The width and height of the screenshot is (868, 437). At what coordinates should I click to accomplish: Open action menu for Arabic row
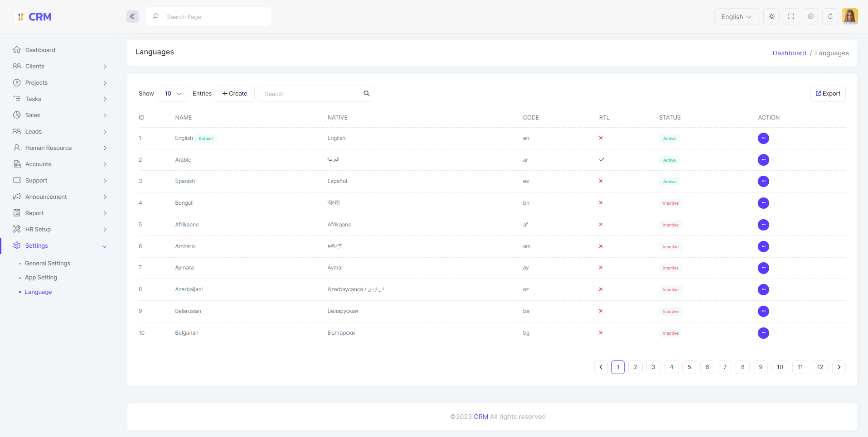pyautogui.click(x=763, y=160)
